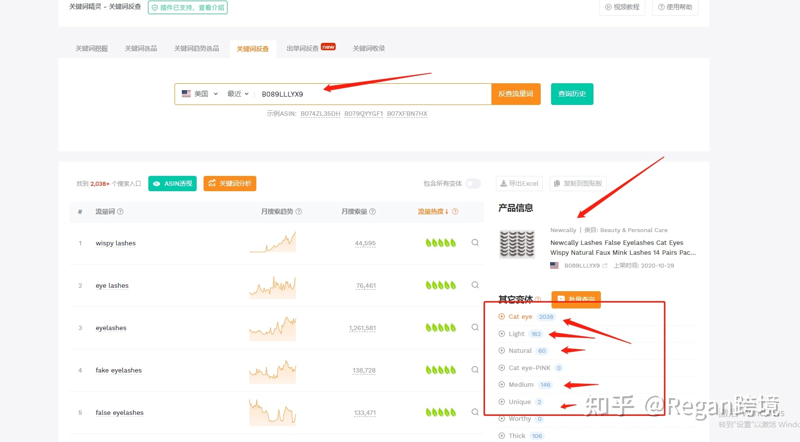Open help icon next to 其它变体
Viewport: 800px width, 442px height.
coord(538,299)
